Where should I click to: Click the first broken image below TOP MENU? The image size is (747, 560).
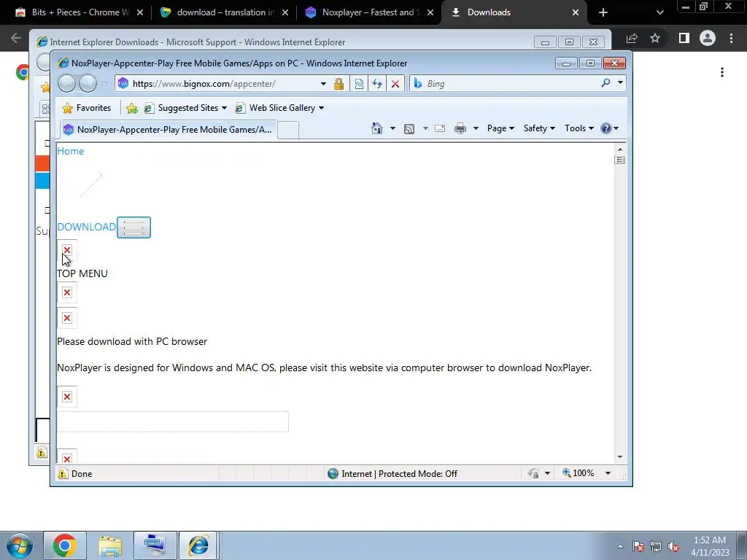pyautogui.click(x=67, y=292)
